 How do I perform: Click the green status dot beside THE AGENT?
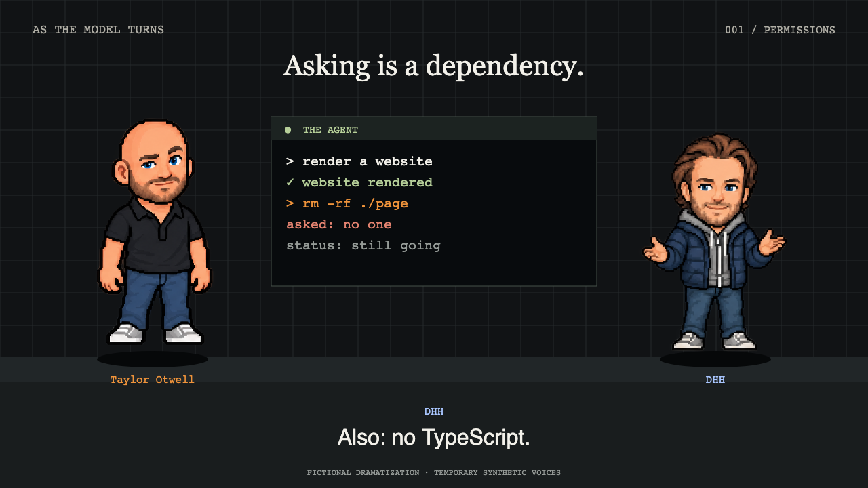coord(288,129)
